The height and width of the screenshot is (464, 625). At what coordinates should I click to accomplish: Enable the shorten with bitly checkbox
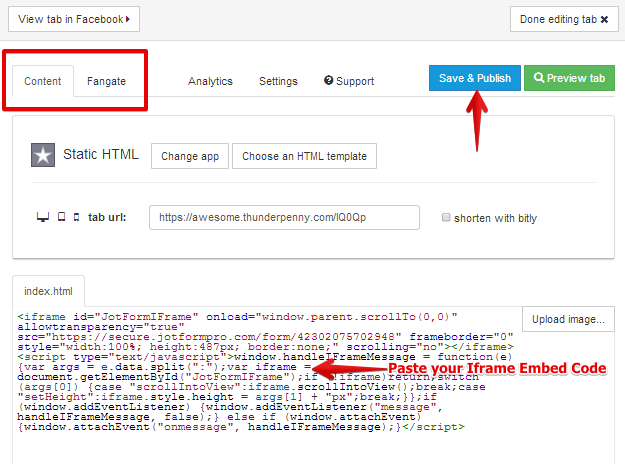pyautogui.click(x=446, y=217)
